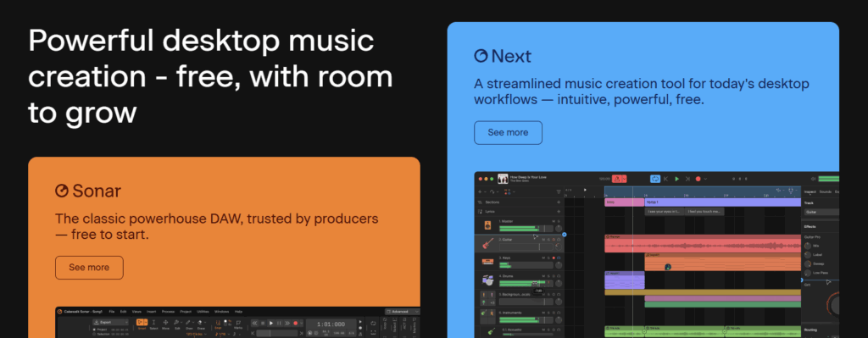Image resolution: width=868 pixels, height=338 pixels.
Task: Click the red Record button in Sonar
Action: pos(295,323)
